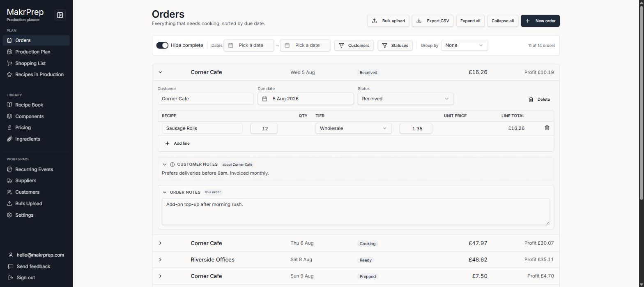Collapse the Corner Cafe Wed 5 Aug order
Image resolution: width=644 pixels, height=287 pixels.
[160, 72]
